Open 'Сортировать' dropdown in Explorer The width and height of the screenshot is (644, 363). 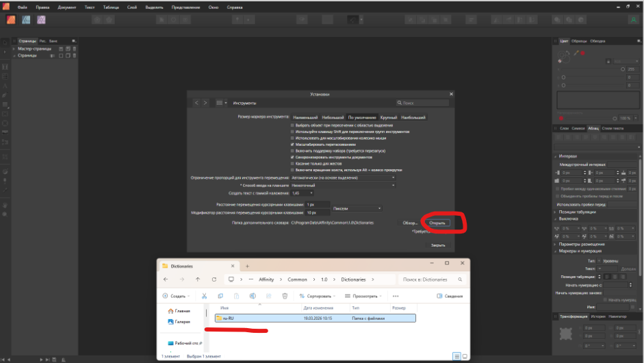pyautogui.click(x=317, y=296)
